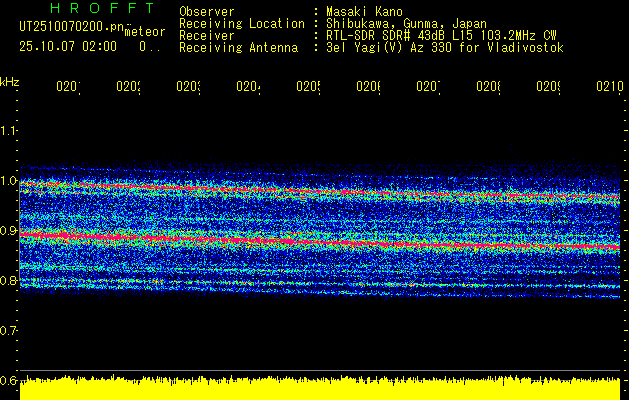Image resolution: width=629 pixels, height=400 pixels.
Task: Click the 0203 time axis marker
Action: click(189, 87)
